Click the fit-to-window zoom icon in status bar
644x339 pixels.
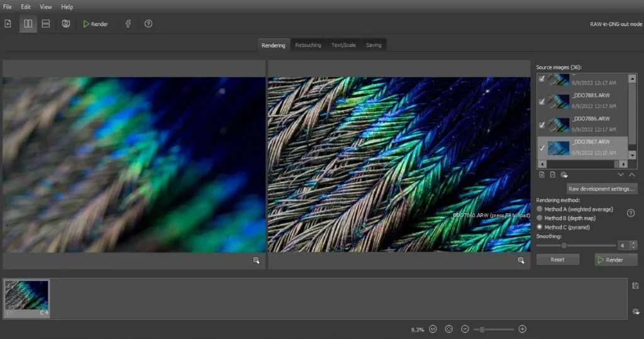tap(449, 329)
